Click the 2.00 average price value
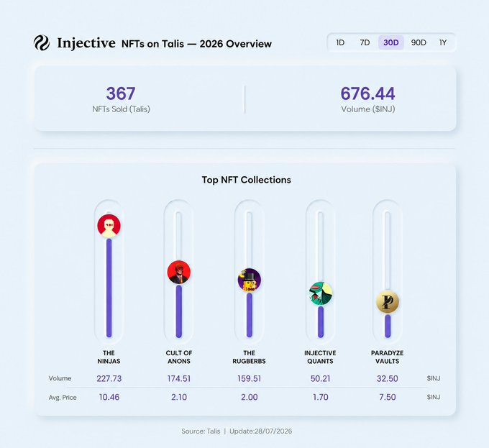 point(250,397)
